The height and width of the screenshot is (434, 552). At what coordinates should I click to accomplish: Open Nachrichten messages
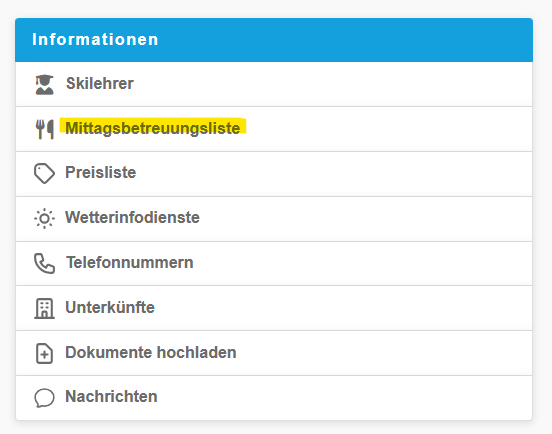[111, 397]
